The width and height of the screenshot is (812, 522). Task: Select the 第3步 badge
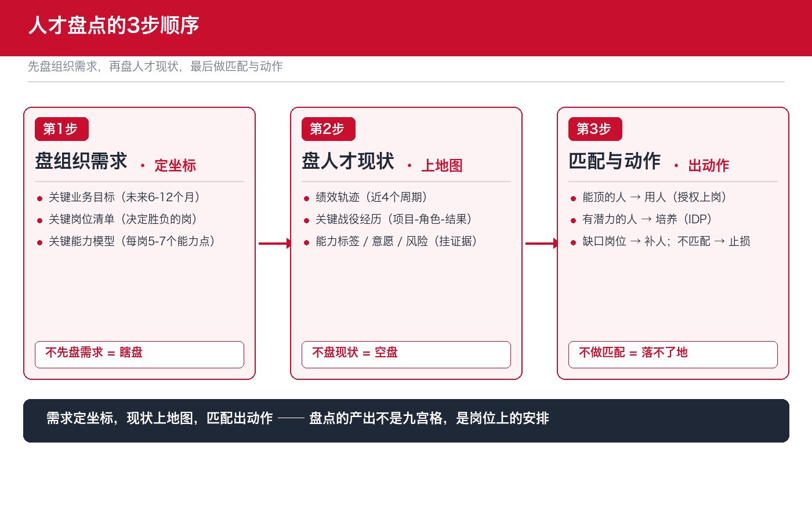pos(595,129)
